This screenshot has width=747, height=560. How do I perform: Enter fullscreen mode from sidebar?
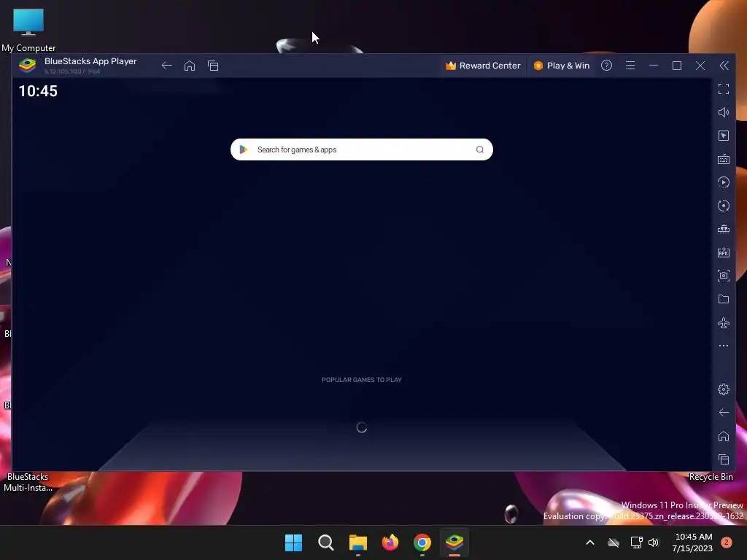tap(724, 89)
